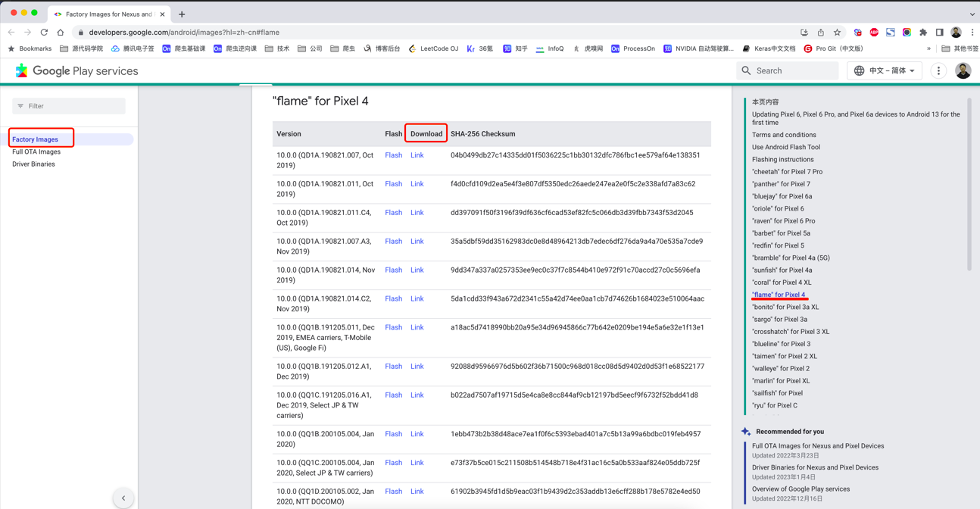This screenshot has height=509, width=980.
Task: Click the address bar URL
Action: [184, 33]
